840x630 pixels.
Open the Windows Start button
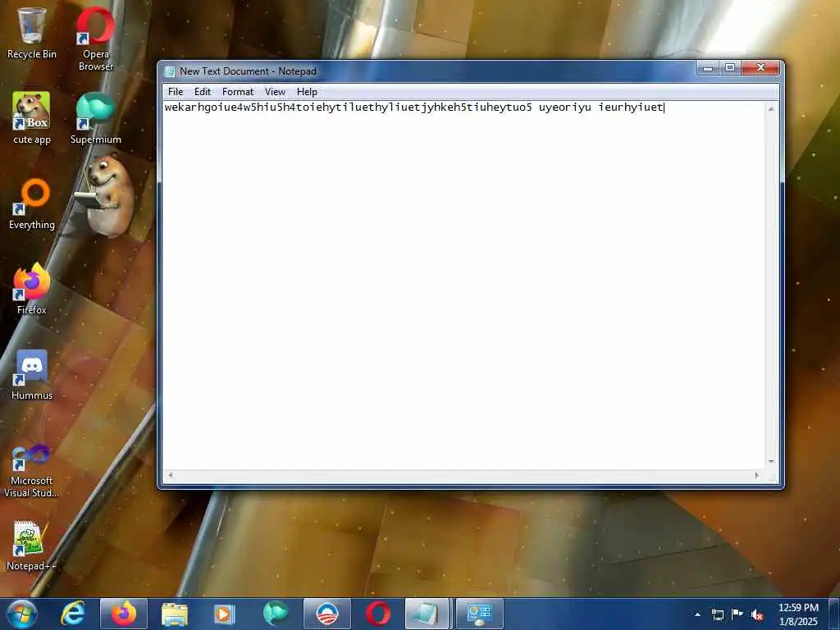tap(22, 614)
